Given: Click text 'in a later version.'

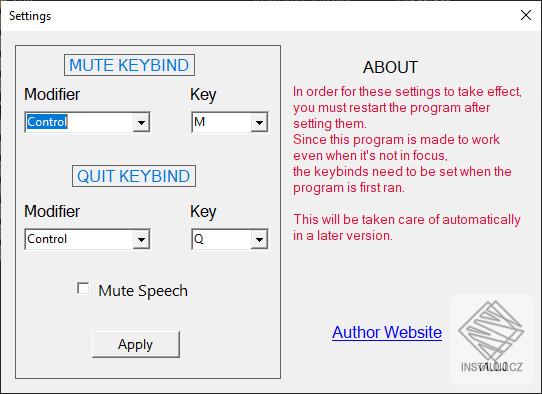Looking at the screenshot, I should (343, 235).
